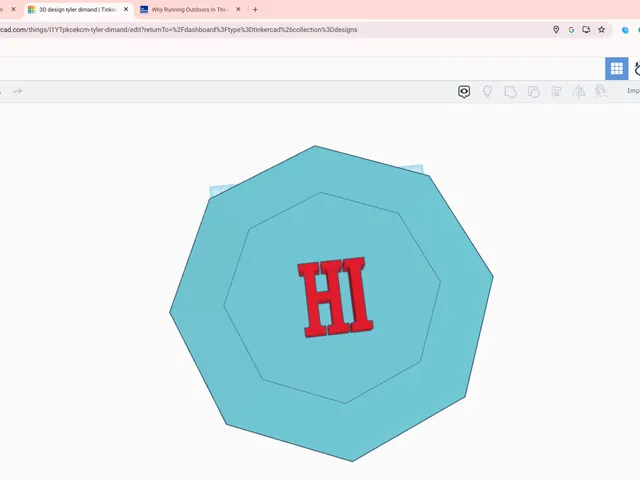The height and width of the screenshot is (480, 640).
Task: Click the Mirror tool icon
Action: [579, 91]
